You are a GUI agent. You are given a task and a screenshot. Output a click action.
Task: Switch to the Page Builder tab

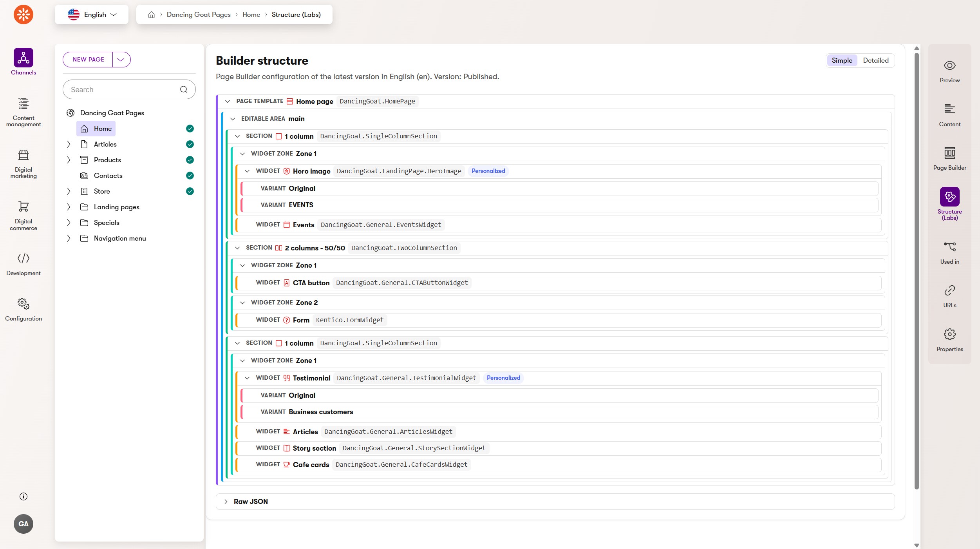[x=949, y=159]
